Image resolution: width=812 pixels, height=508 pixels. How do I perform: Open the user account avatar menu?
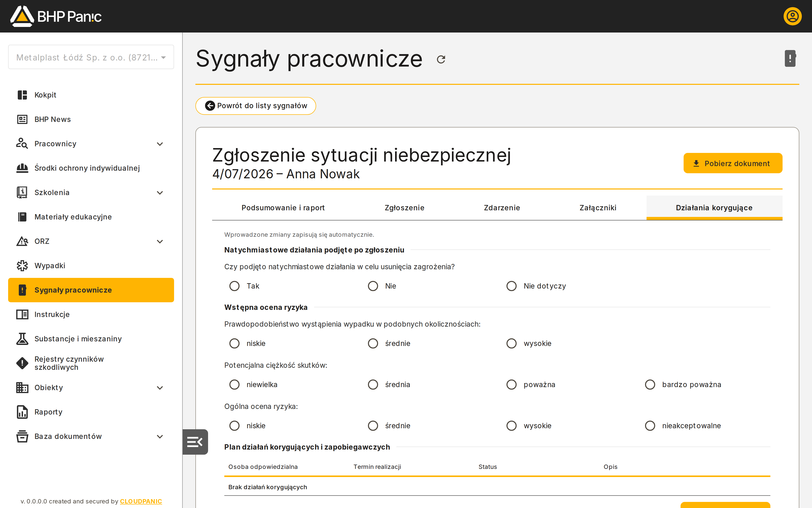[792, 16]
